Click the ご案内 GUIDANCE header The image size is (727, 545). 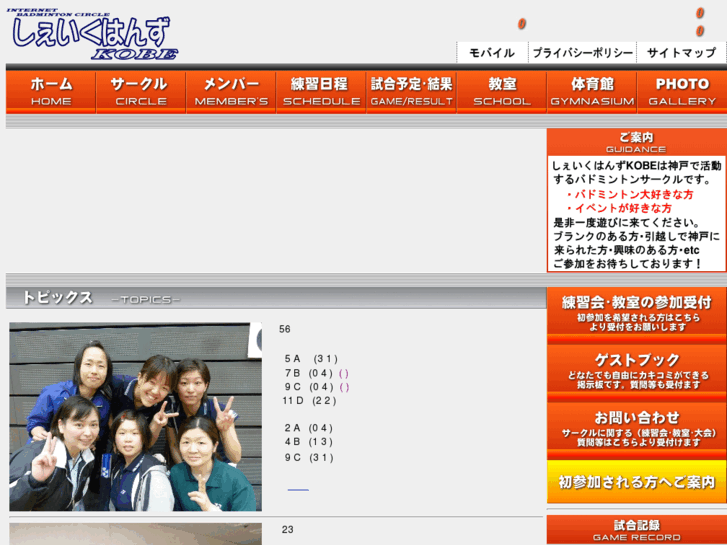[636, 142]
